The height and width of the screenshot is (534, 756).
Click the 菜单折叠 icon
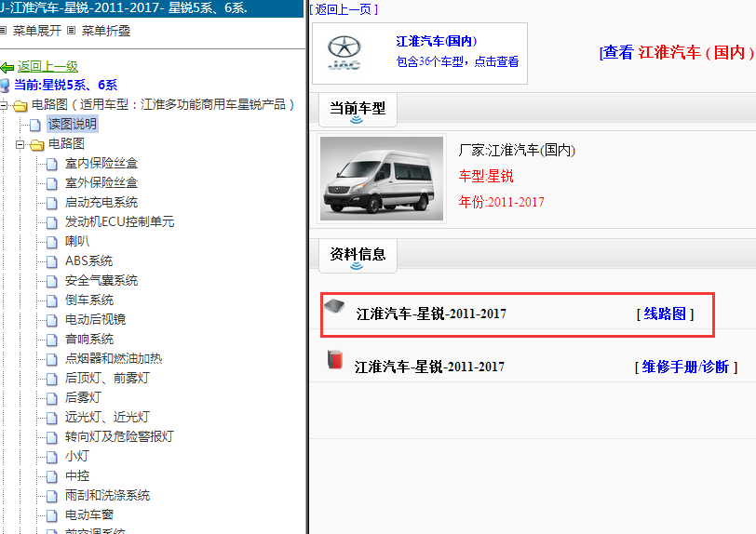[72, 31]
